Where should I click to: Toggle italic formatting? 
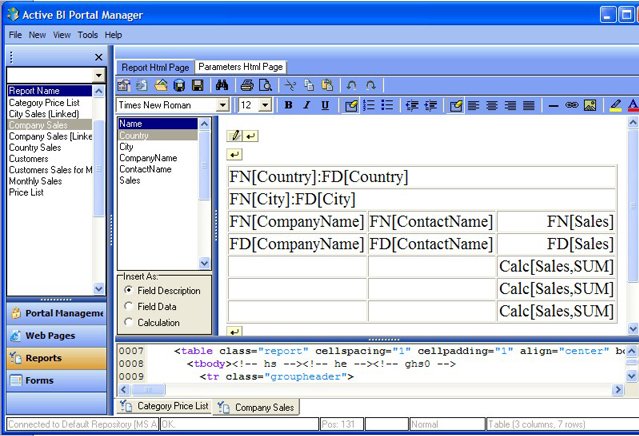[x=307, y=105]
